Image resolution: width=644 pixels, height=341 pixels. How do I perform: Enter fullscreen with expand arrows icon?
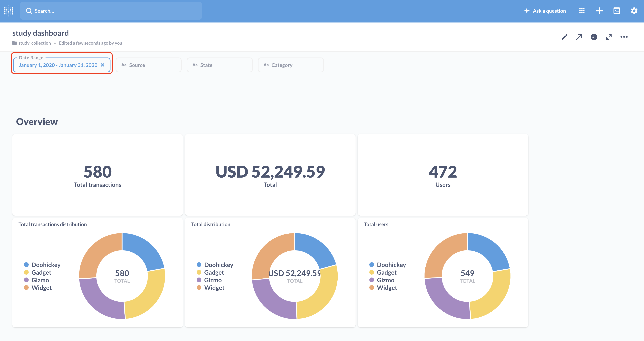[609, 37]
